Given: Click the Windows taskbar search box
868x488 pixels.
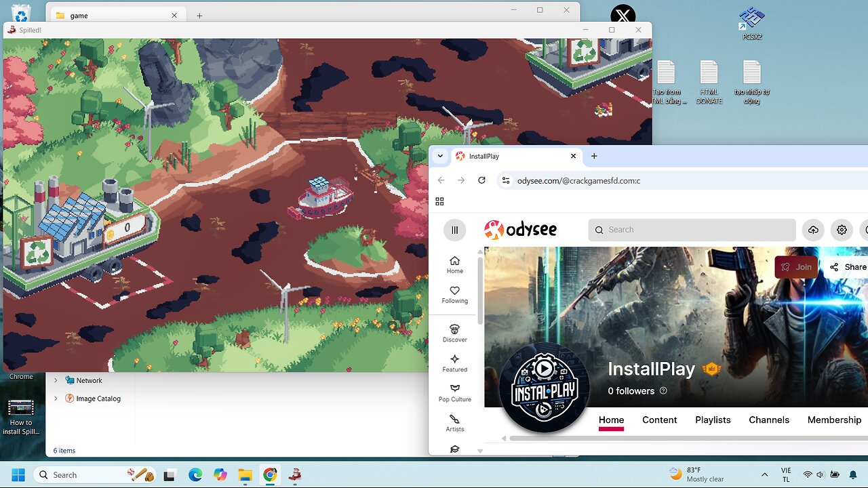Looking at the screenshot, I should coord(95,474).
